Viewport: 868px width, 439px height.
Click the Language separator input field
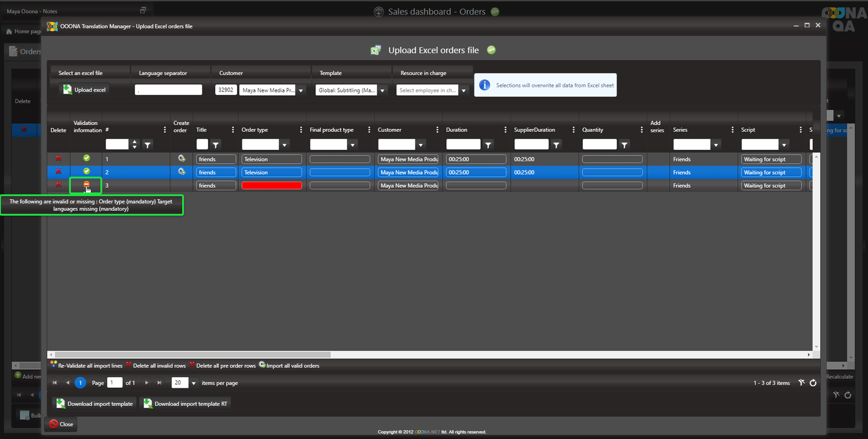coord(169,90)
